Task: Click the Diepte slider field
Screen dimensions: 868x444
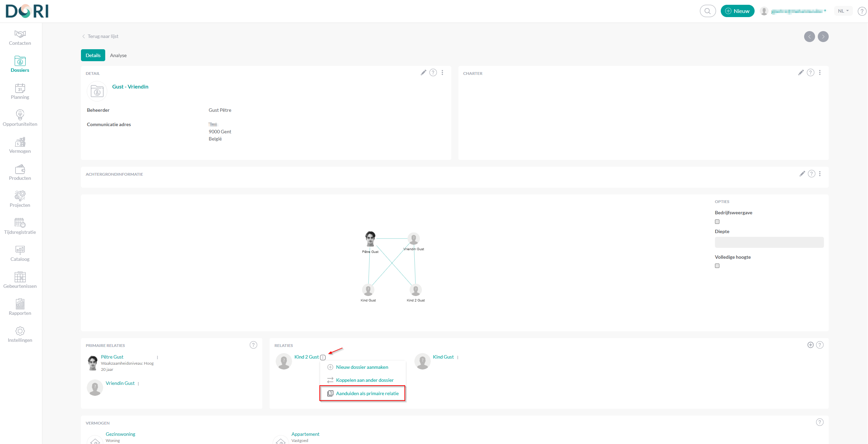Action: point(769,242)
